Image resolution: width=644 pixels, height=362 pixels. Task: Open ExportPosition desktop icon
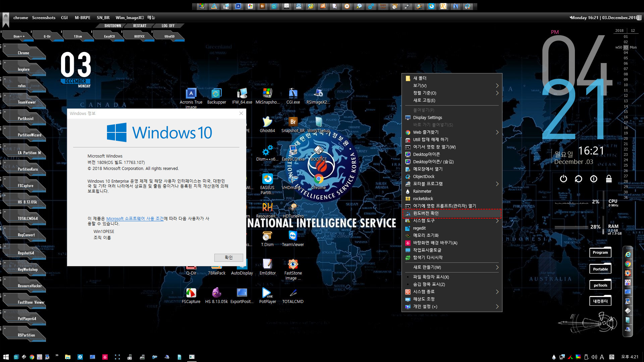[x=242, y=296]
